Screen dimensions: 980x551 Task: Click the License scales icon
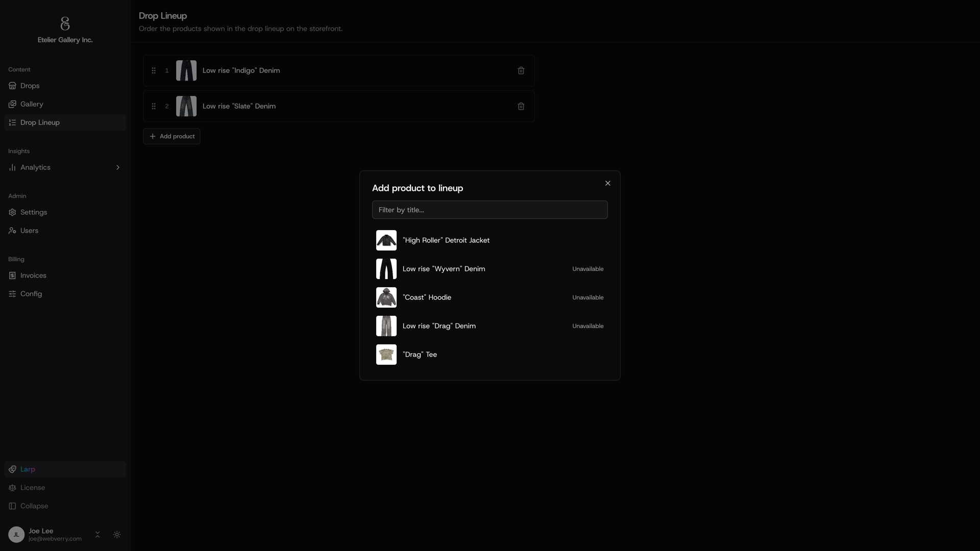coord(12,488)
